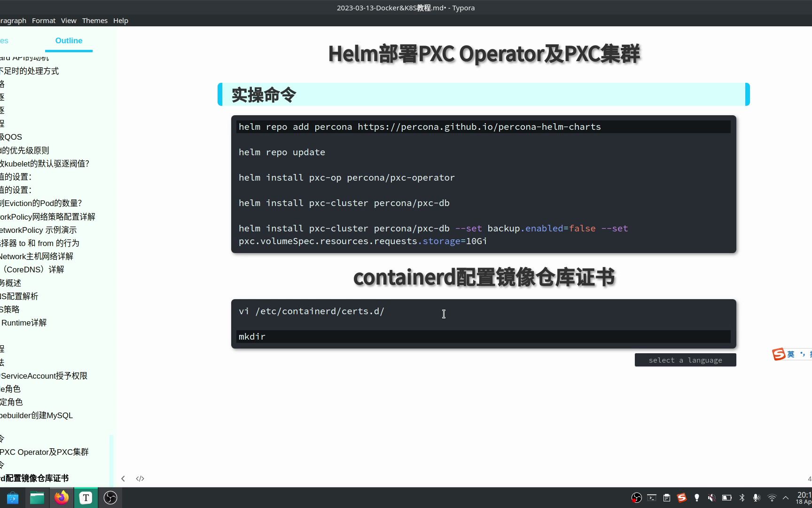812x508 pixels.
Task: Open the Wi-Fi network list
Action: point(771,497)
